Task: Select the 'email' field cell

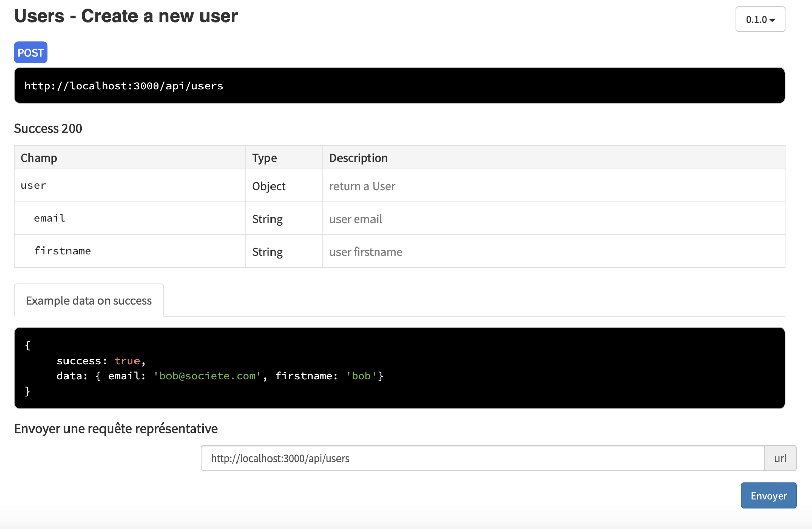Action: pyautogui.click(x=130, y=219)
